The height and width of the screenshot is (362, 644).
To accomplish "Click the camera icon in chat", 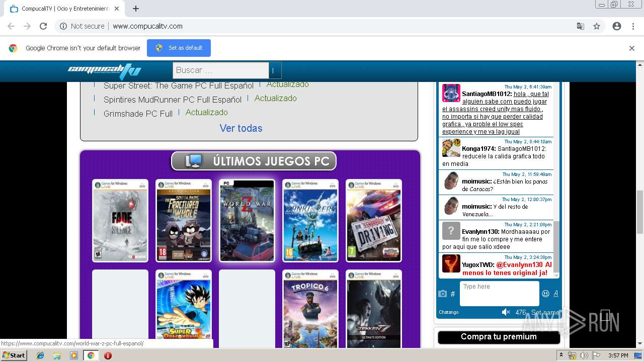I will coord(442,294).
